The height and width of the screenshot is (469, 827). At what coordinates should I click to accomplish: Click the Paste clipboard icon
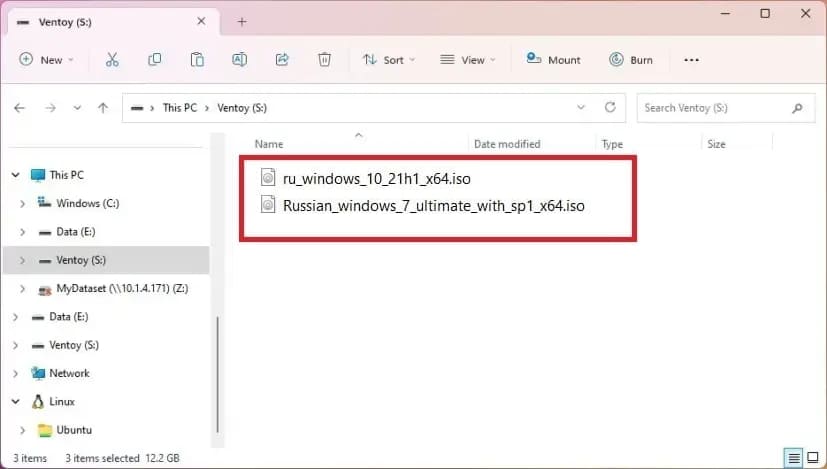[x=198, y=60]
